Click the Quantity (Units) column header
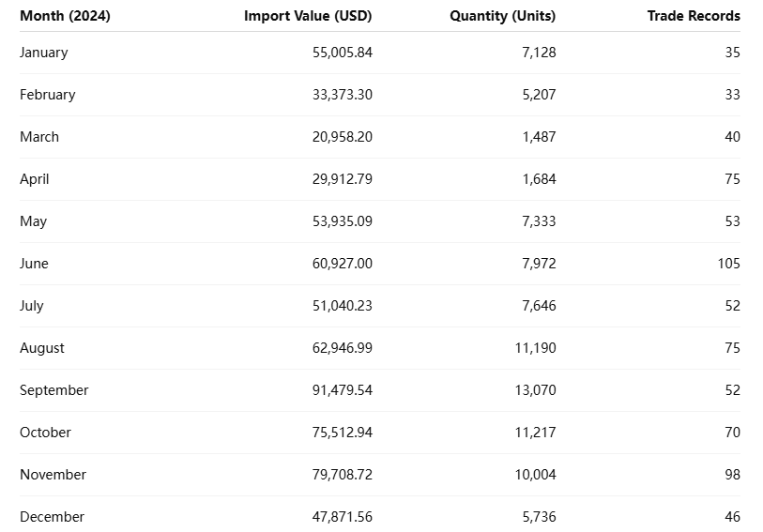Viewport: 763px width, 532px height. (502, 16)
